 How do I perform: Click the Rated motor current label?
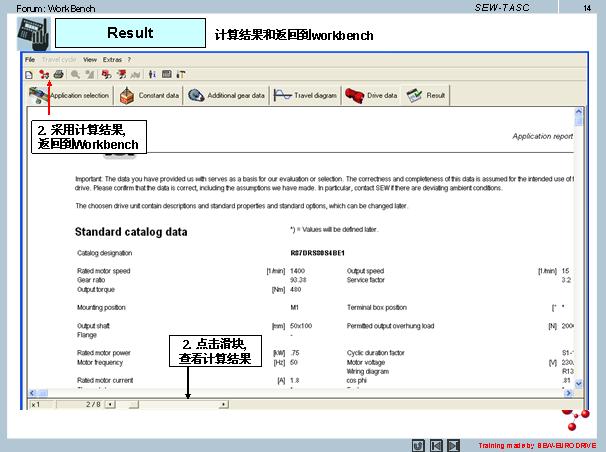click(x=105, y=381)
